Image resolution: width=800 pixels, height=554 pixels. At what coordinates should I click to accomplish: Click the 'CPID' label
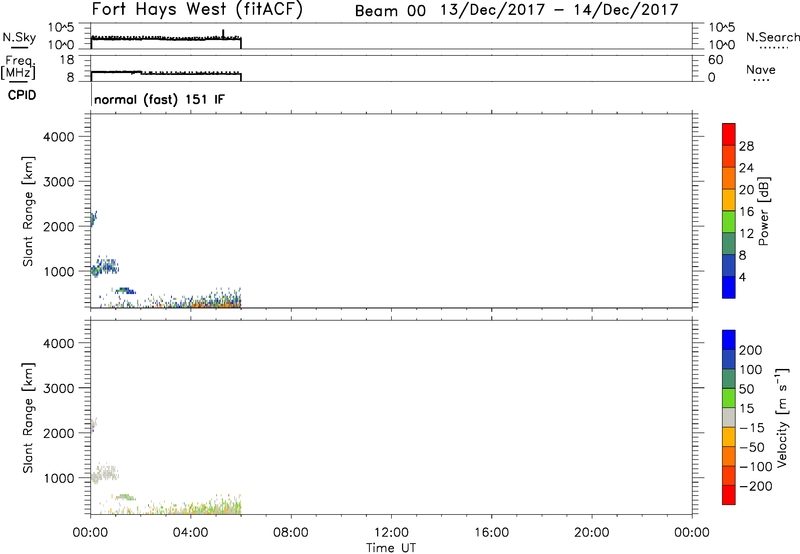pos(22,95)
